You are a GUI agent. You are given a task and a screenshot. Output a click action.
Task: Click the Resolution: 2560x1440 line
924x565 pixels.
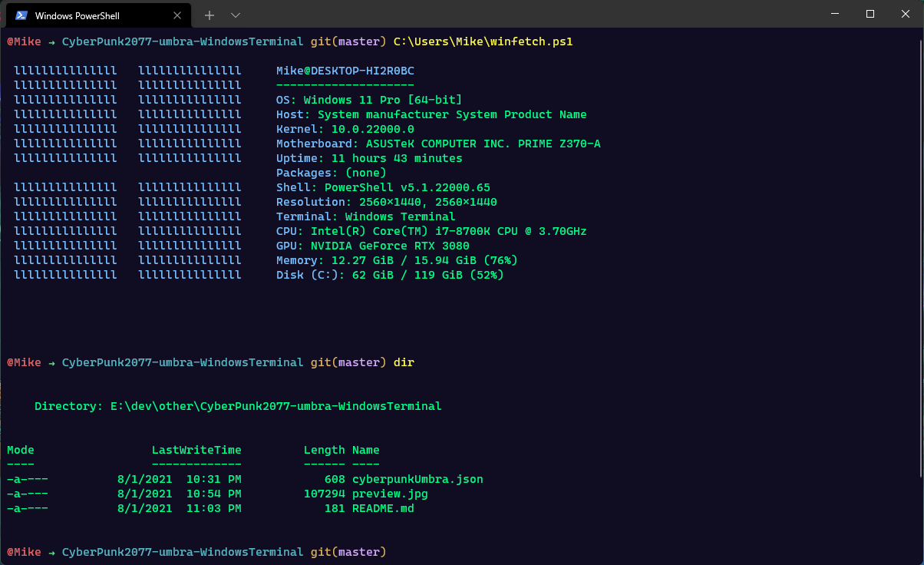pos(387,202)
